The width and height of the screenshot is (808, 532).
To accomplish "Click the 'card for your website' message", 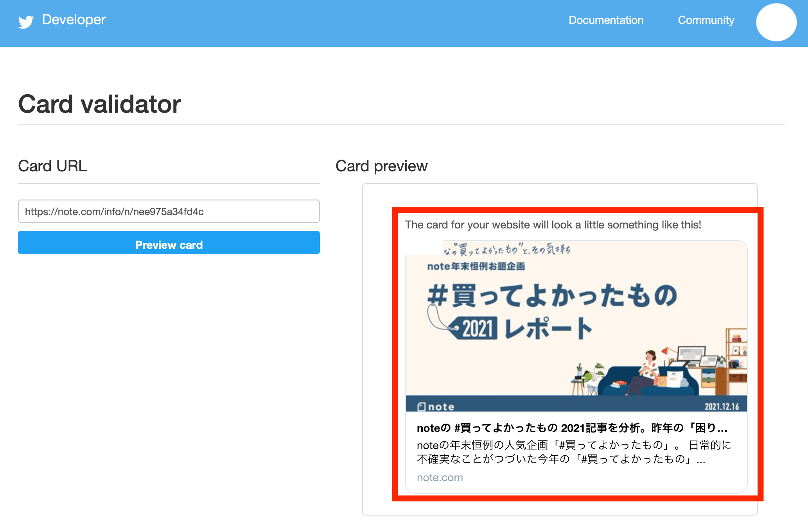I will coord(553,225).
